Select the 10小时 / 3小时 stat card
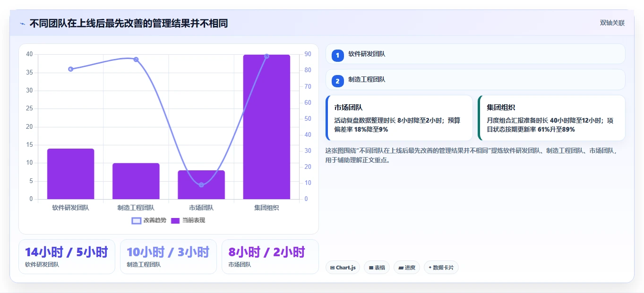 (x=168, y=257)
